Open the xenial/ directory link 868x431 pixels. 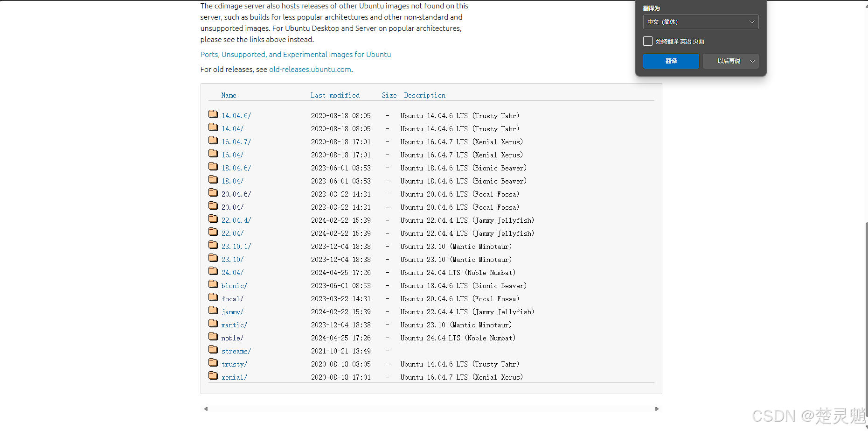click(234, 377)
